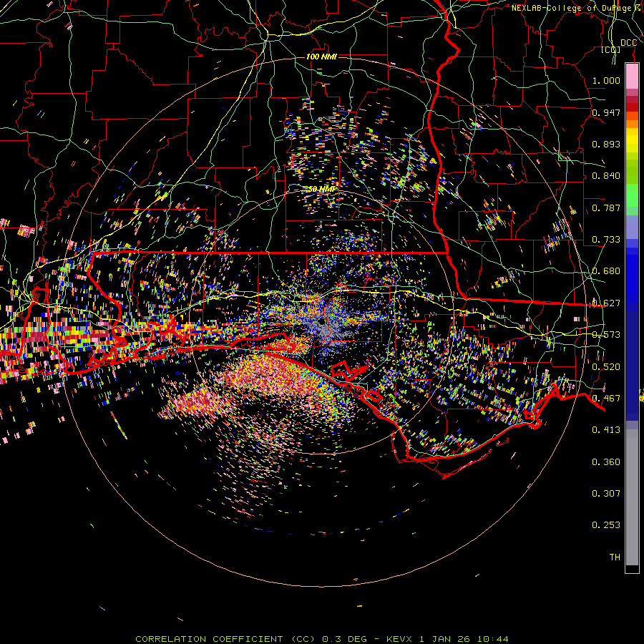The width and height of the screenshot is (644, 644).
Task: Click the 0.733 scale value
Action: tap(606, 239)
